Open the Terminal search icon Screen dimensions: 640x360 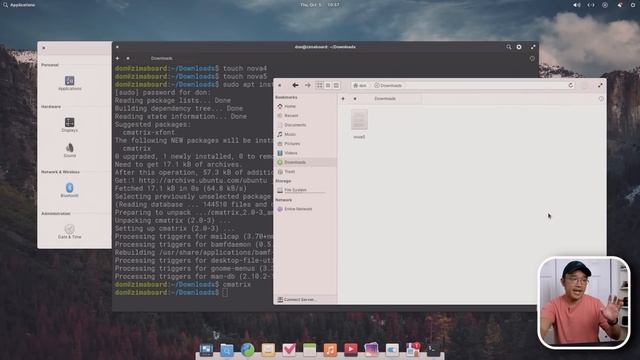coord(509,47)
